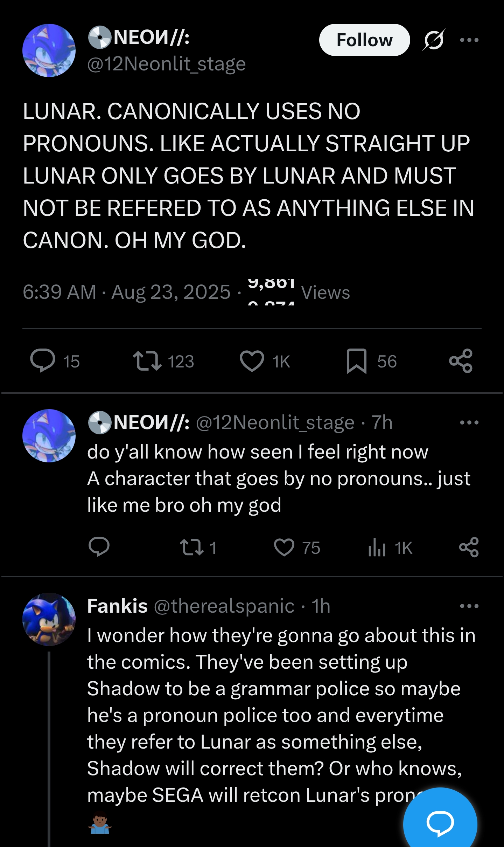Open more options for main post
504x847 pixels.
point(469,40)
